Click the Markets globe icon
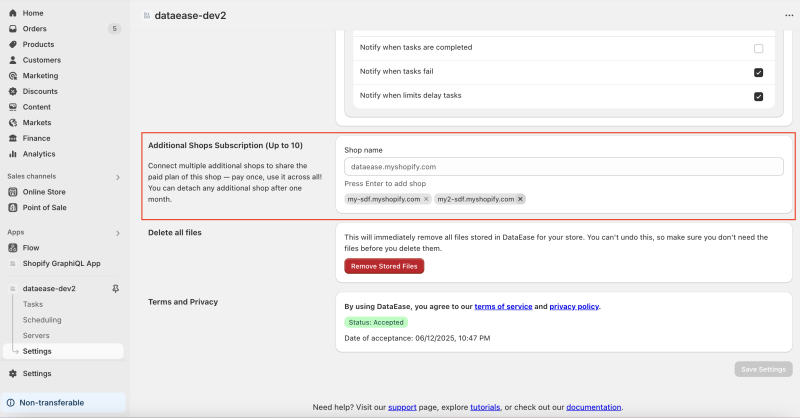Viewport: 800px width, 418px height. tap(13, 122)
